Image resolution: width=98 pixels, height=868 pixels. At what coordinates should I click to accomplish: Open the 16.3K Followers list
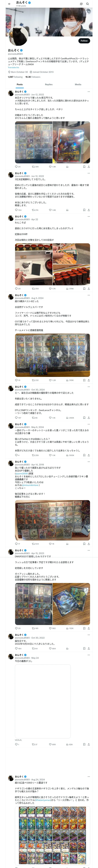[33, 77]
